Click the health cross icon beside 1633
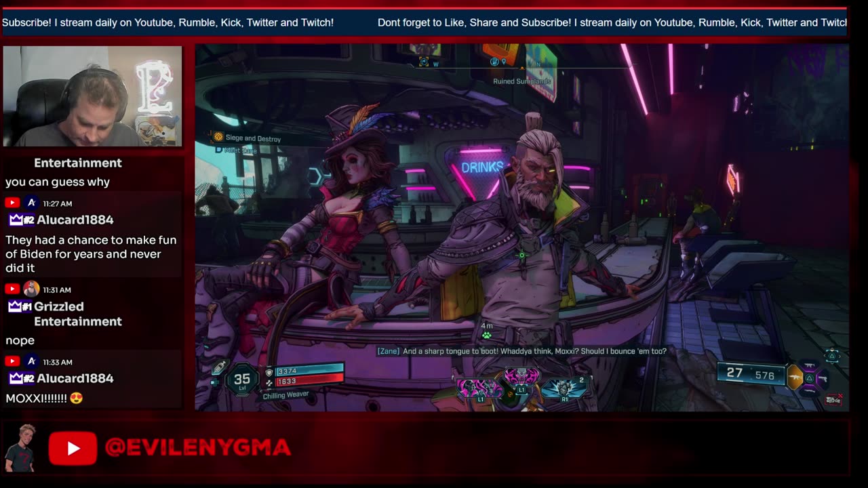Image resolution: width=868 pixels, height=488 pixels. pyautogui.click(x=269, y=382)
